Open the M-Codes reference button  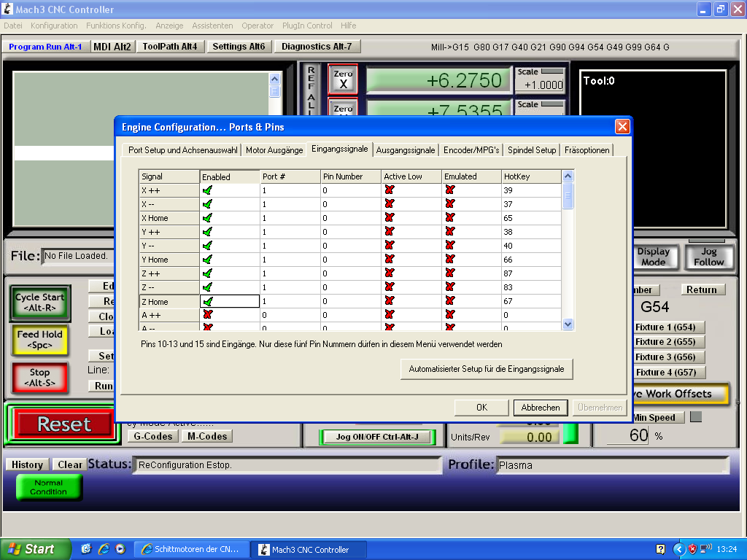coord(207,436)
